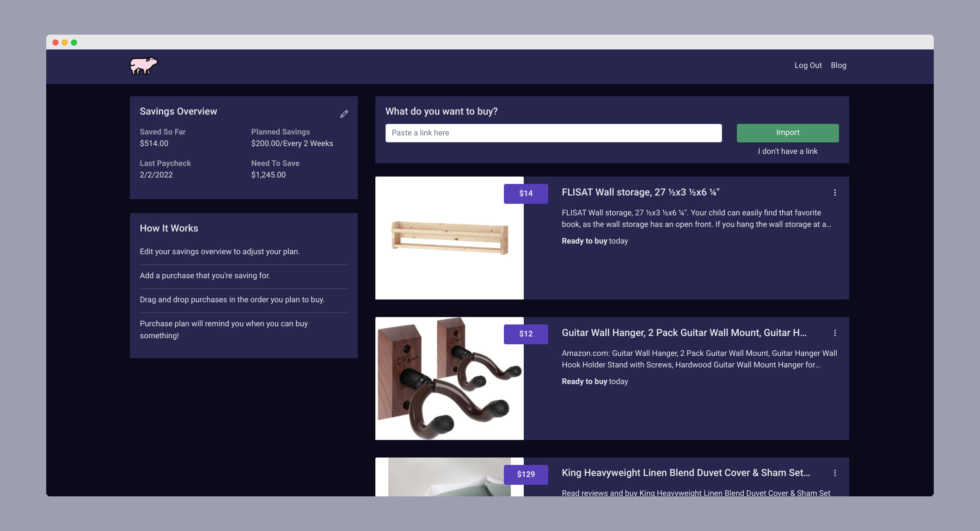Click "I don't have a link"
Screen dimensions: 980x531
click(787, 151)
